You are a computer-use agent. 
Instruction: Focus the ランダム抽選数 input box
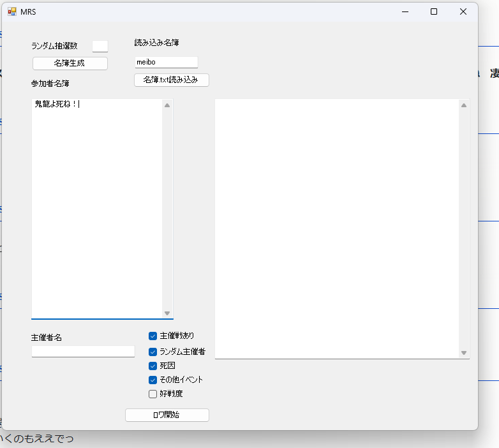(x=100, y=46)
